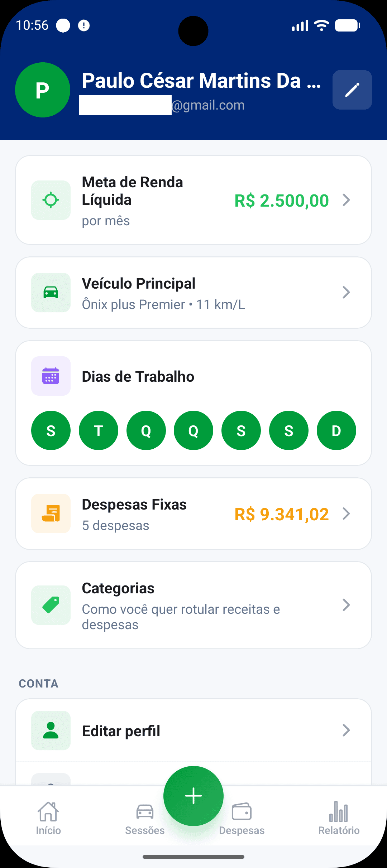The height and width of the screenshot is (868, 387).
Task: Tap the green P profile avatar
Action: tap(43, 90)
